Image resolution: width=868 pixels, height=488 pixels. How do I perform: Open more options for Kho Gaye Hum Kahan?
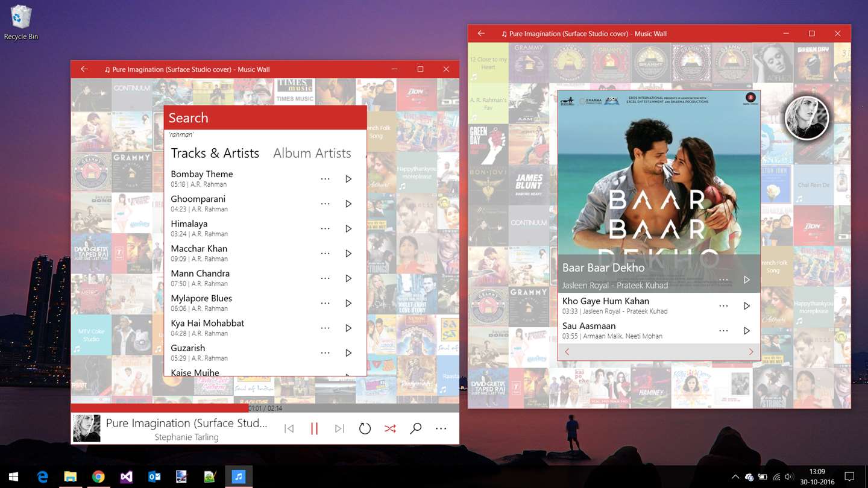pyautogui.click(x=723, y=306)
